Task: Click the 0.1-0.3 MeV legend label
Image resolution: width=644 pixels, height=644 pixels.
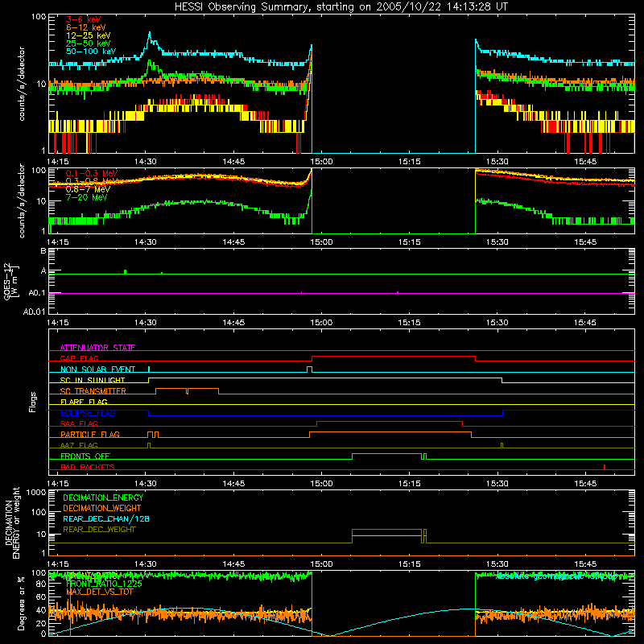Action: (x=91, y=173)
